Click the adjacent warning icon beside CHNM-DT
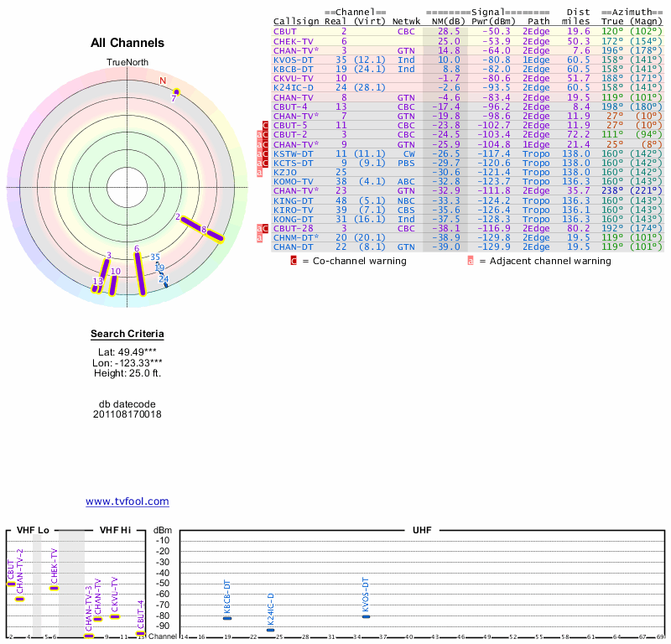671x644 pixels. pyautogui.click(x=260, y=237)
